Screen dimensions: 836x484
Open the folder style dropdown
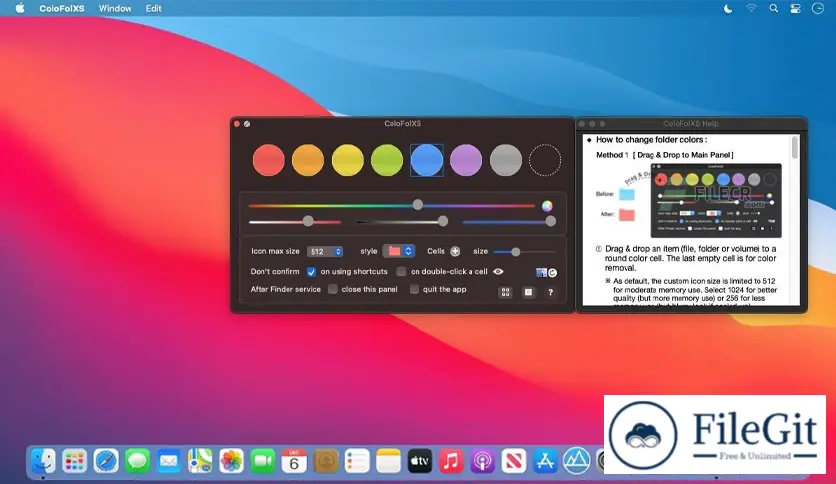399,251
